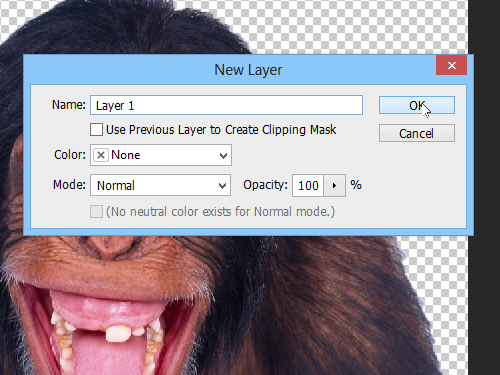Open the Opacity slider arrow button
Image resolution: width=500 pixels, height=375 pixels.
[x=334, y=185]
